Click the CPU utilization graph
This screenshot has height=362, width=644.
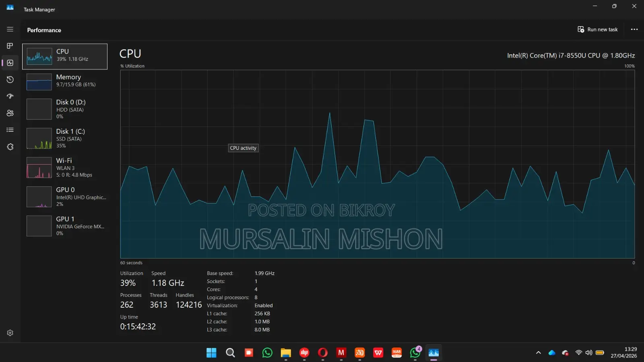click(378, 164)
